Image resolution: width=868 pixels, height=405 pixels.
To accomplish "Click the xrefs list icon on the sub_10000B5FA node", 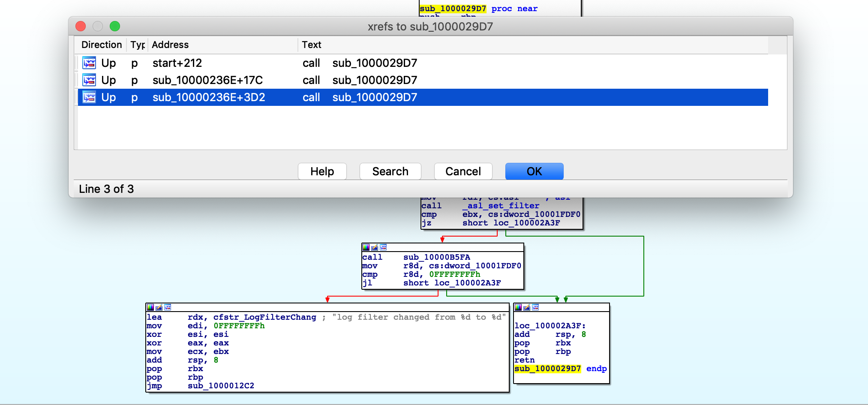I will [x=383, y=247].
